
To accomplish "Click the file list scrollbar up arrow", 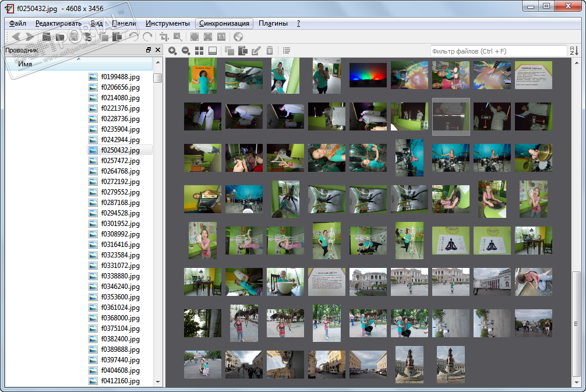I will 158,62.
